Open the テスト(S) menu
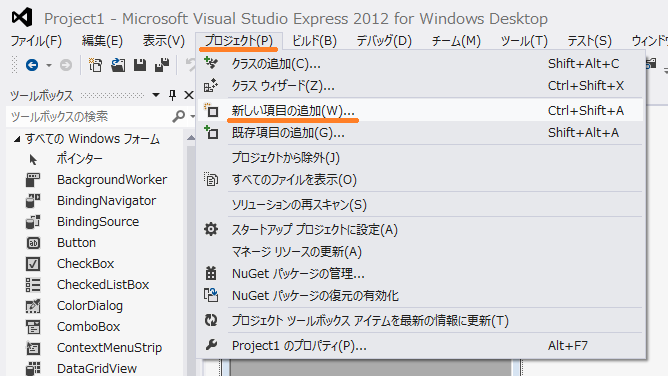668x376 pixels. click(589, 41)
